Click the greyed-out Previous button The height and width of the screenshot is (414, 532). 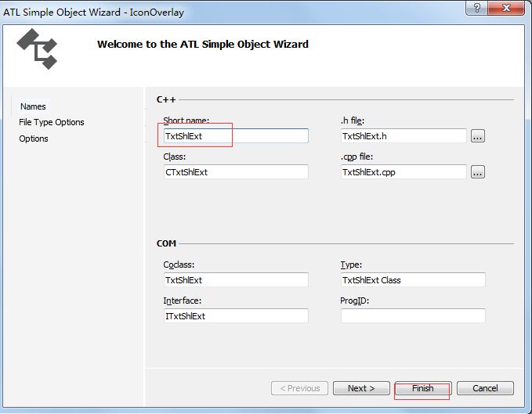pos(299,388)
